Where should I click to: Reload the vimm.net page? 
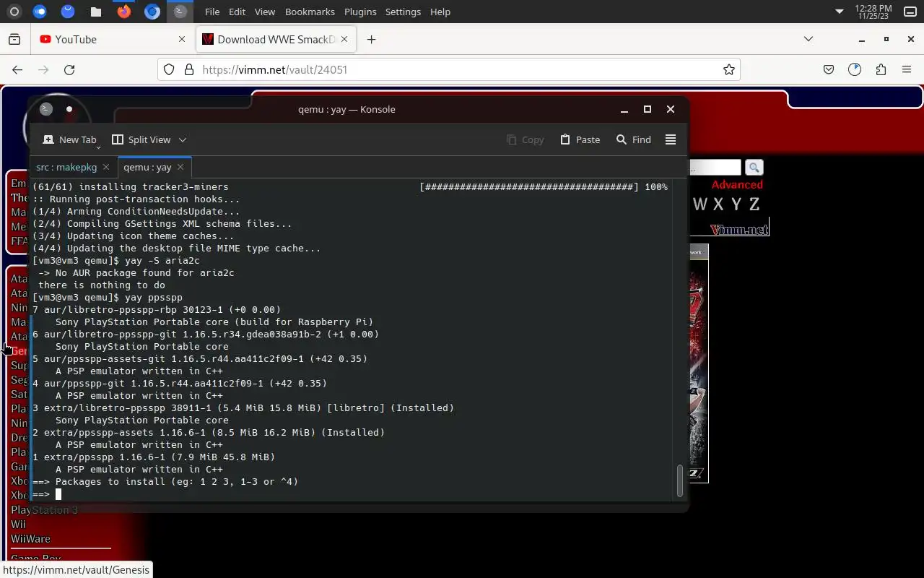click(69, 69)
